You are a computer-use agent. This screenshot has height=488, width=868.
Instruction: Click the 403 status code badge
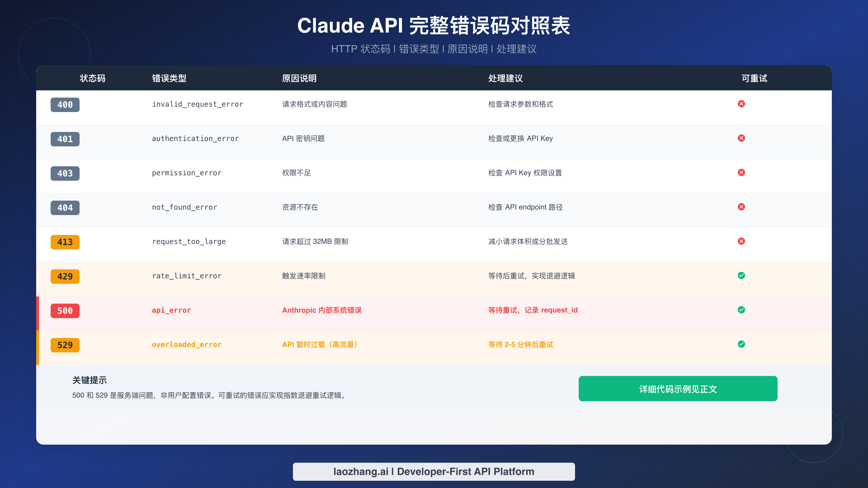pyautogui.click(x=65, y=174)
